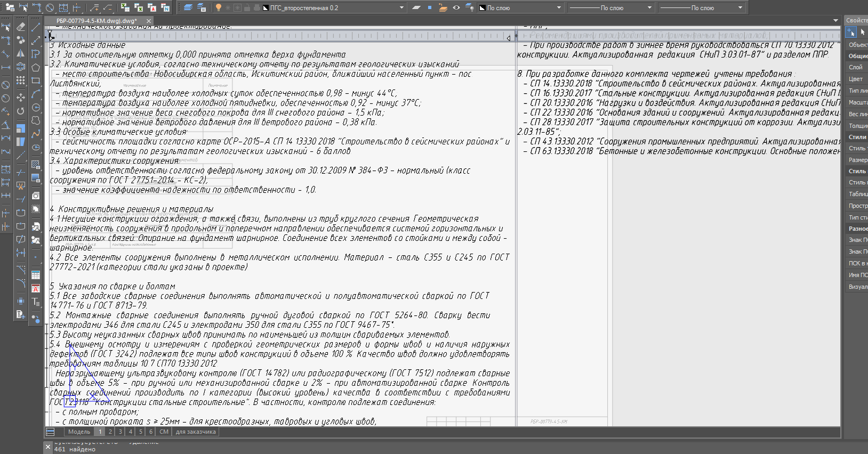
Task: Select the Erase tool in the modify toolbar
Action: pyautogui.click(x=21, y=26)
